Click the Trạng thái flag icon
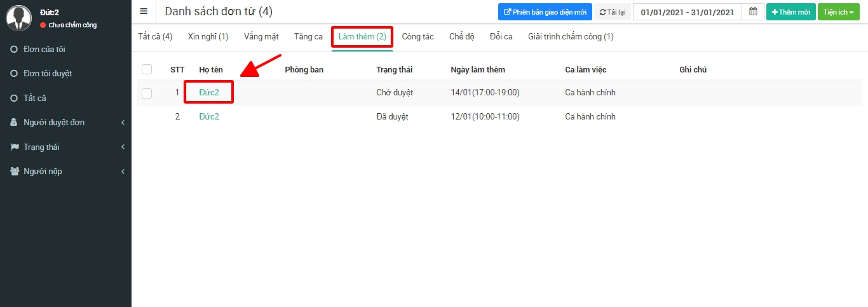868x307 pixels. [14, 147]
